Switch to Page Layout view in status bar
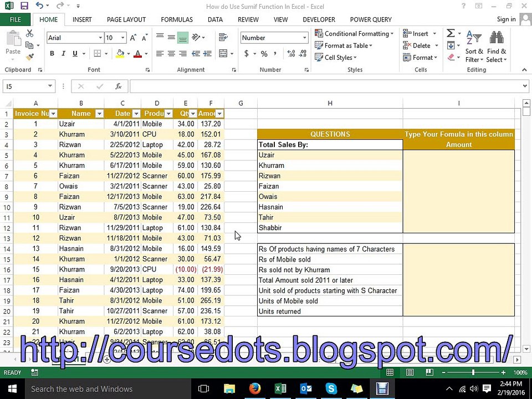This screenshot has width=532, height=399. [410, 372]
